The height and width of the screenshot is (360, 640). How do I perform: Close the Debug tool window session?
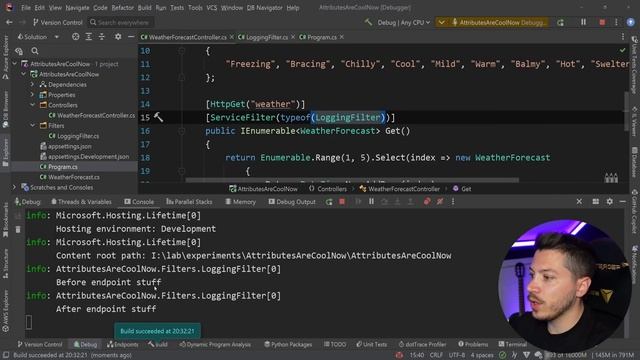click(x=579, y=201)
